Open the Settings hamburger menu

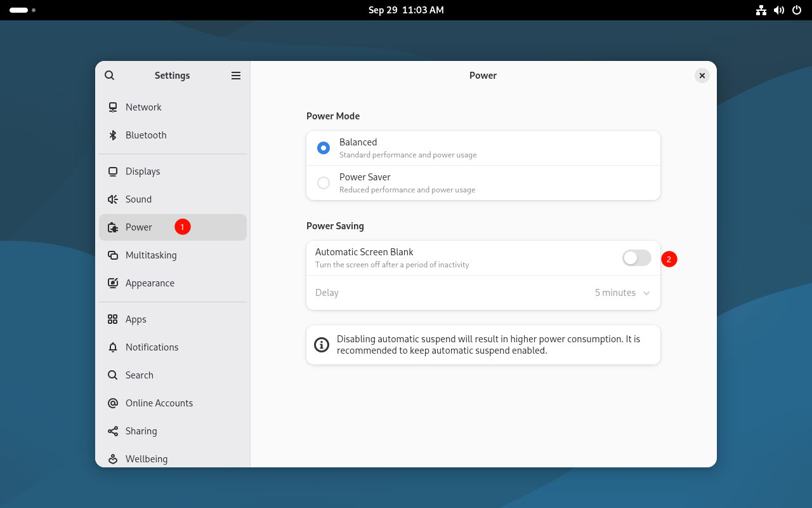click(236, 76)
